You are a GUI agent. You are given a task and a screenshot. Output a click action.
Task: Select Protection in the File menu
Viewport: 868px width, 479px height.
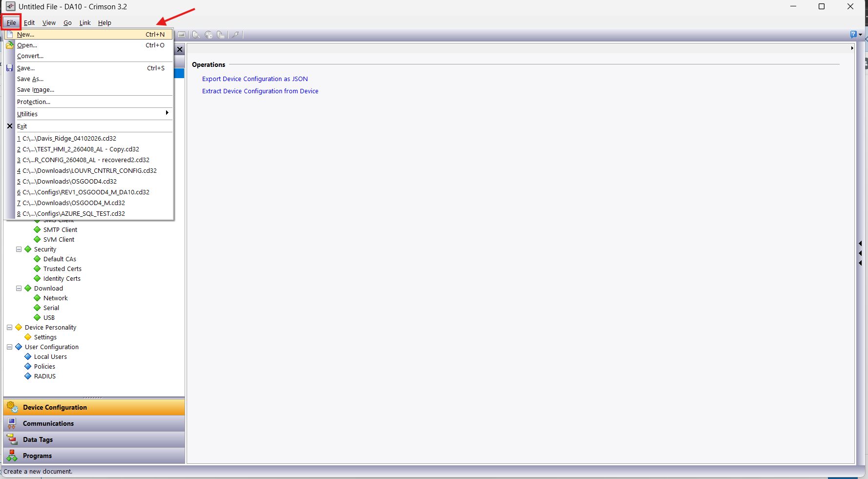[34, 102]
